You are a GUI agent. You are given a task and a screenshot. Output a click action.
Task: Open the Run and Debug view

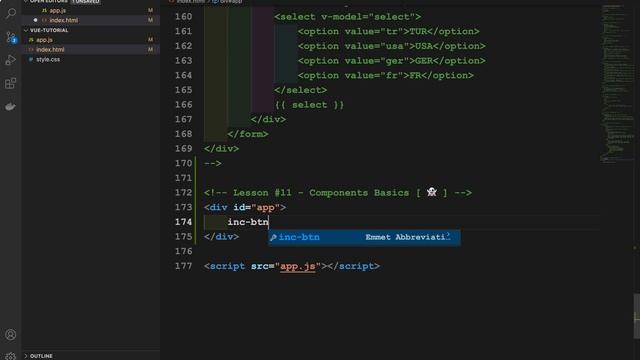click(11, 60)
